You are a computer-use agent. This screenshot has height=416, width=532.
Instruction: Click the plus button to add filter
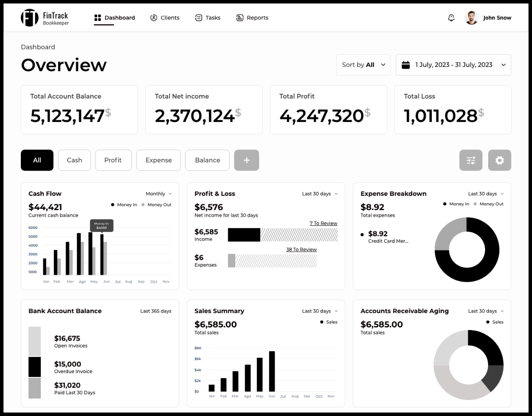[x=246, y=160]
